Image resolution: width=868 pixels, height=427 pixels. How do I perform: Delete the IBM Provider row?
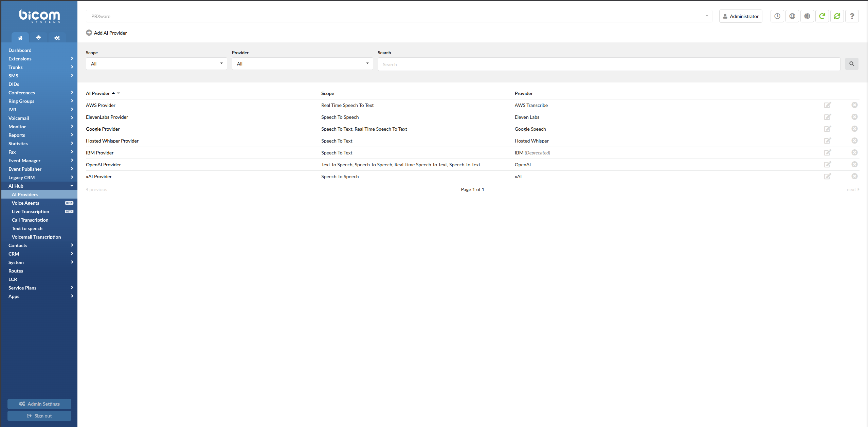click(x=854, y=153)
